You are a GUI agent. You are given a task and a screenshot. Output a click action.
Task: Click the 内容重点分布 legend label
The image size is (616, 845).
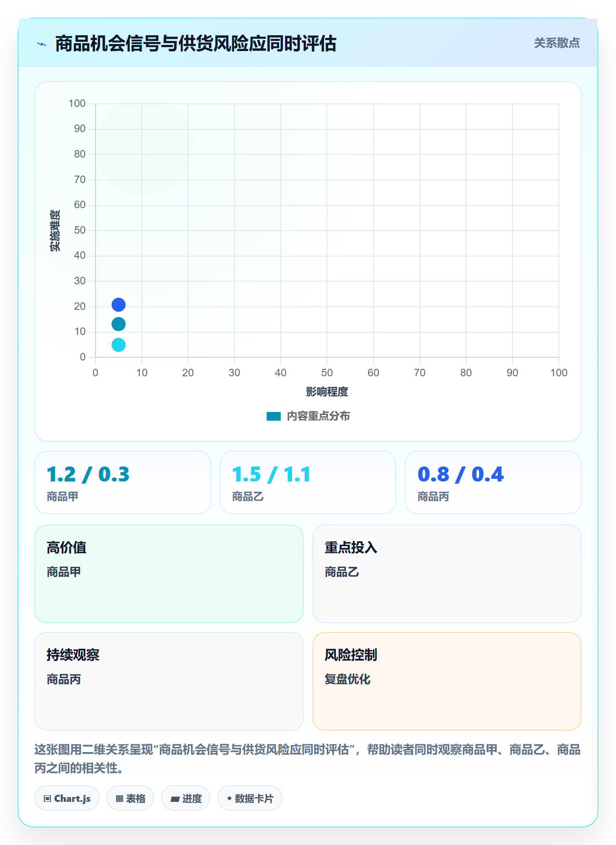pos(318,416)
